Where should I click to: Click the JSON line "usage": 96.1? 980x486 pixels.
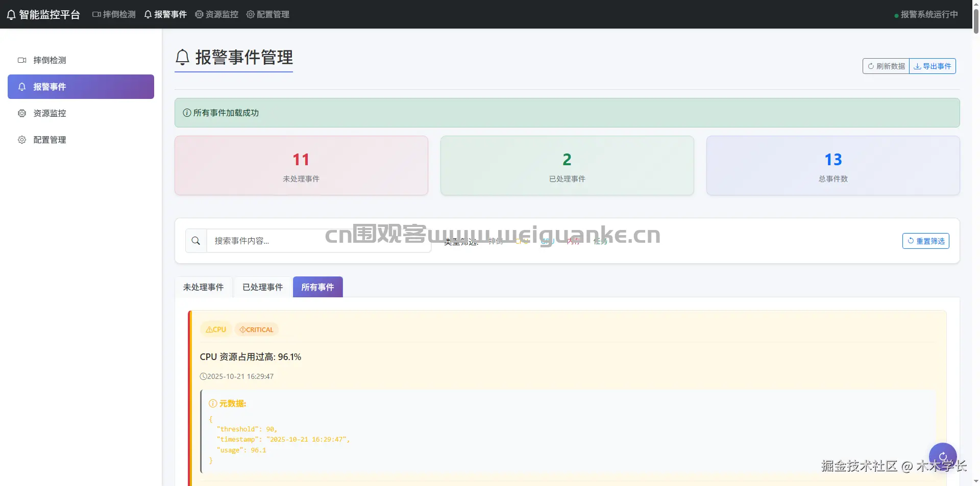241,450
